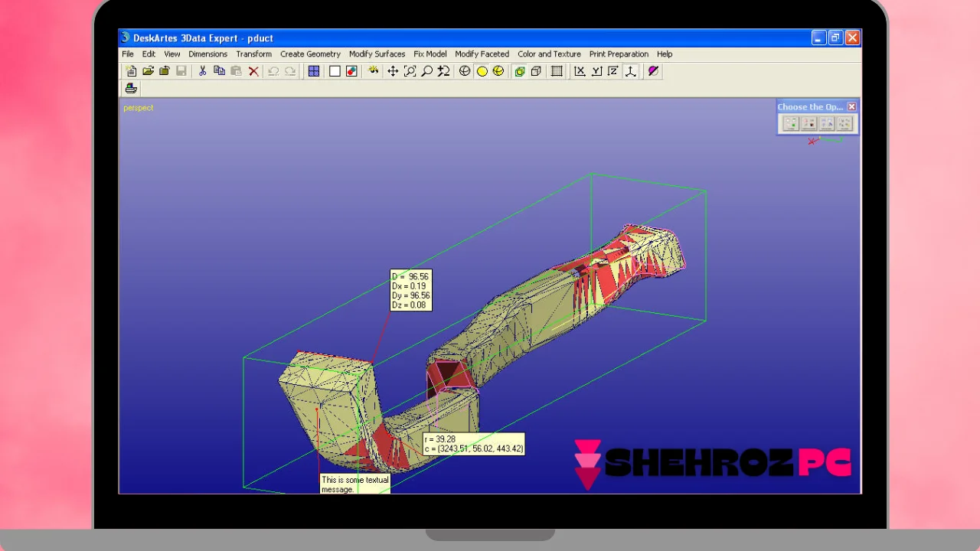Click the 'r = 39.28' radius annotation

click(x=441, y=440)
